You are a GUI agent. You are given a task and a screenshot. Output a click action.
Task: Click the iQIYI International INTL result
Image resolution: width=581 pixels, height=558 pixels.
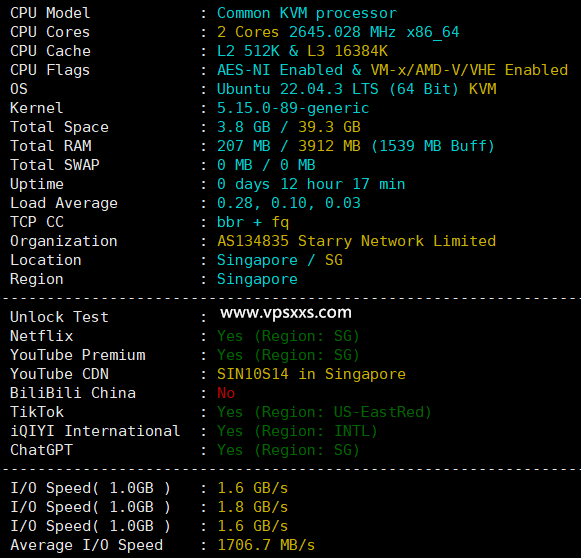coord(297,431)
